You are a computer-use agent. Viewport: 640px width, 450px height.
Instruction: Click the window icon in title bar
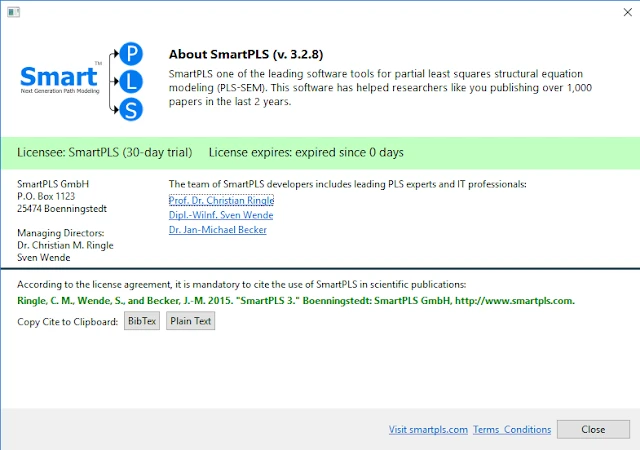pyautogui.click(x=13, y=12)
